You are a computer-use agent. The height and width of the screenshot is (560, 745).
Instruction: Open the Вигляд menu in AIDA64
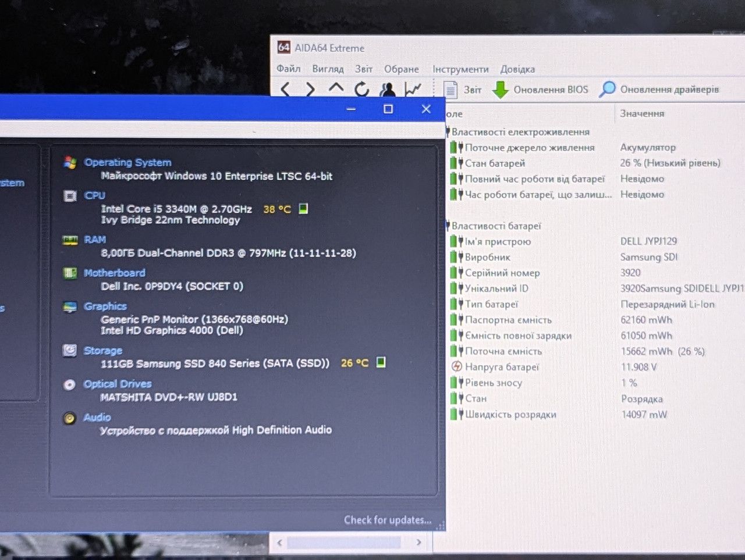[328, 69]
